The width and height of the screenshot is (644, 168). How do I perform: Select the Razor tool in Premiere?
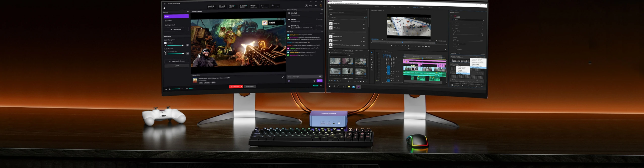[x=372, y=60]
